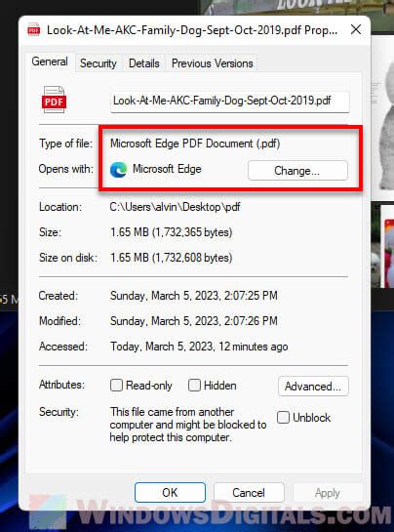Click the Modified date 2:07:26 PM

[194, 321]
